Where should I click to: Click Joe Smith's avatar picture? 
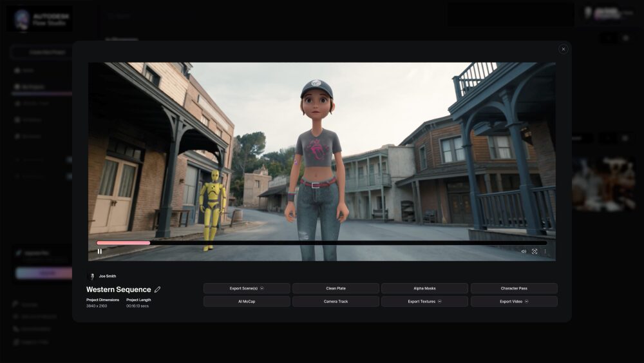[91, 276]
